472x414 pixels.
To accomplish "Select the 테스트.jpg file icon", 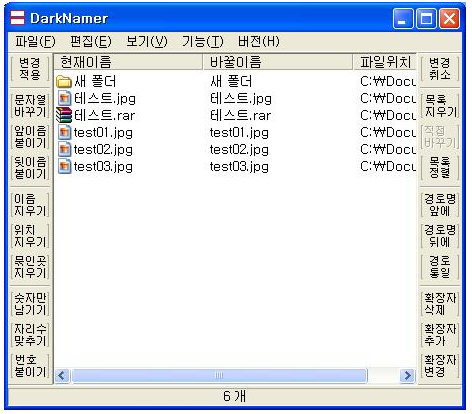I will tap(64, 98).
